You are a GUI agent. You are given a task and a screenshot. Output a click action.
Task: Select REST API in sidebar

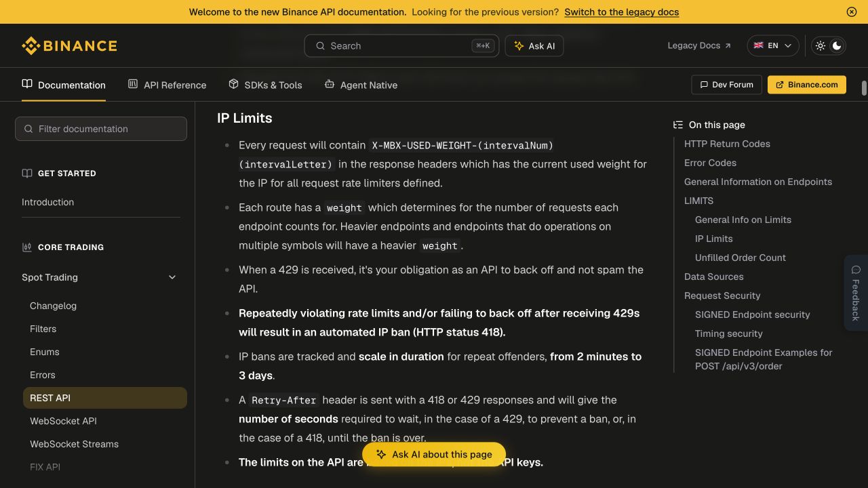click(105, 398)
